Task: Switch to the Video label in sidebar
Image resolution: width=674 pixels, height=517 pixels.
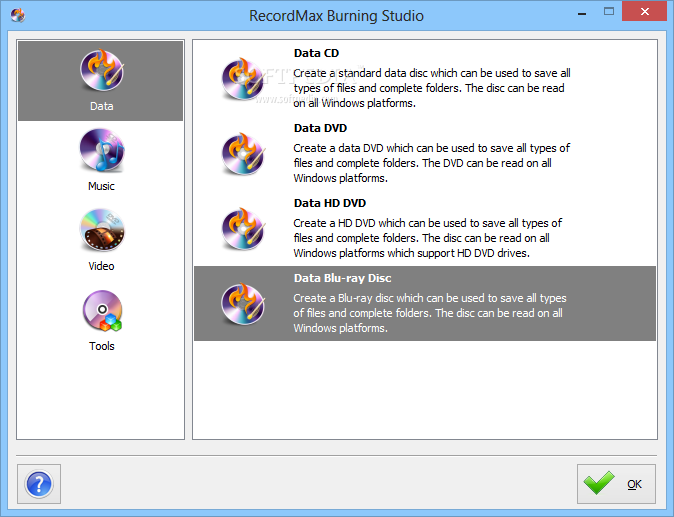Action: (101, 266)
